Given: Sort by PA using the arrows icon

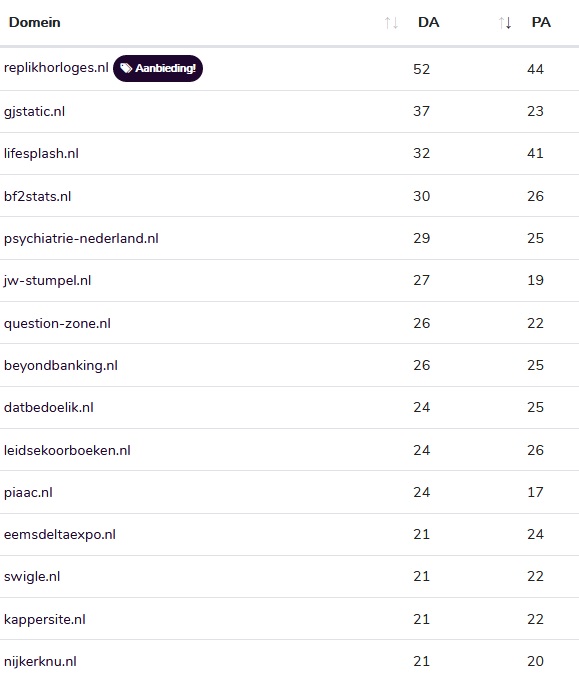Looking at the screenshot, I should (x=505, y=22).
